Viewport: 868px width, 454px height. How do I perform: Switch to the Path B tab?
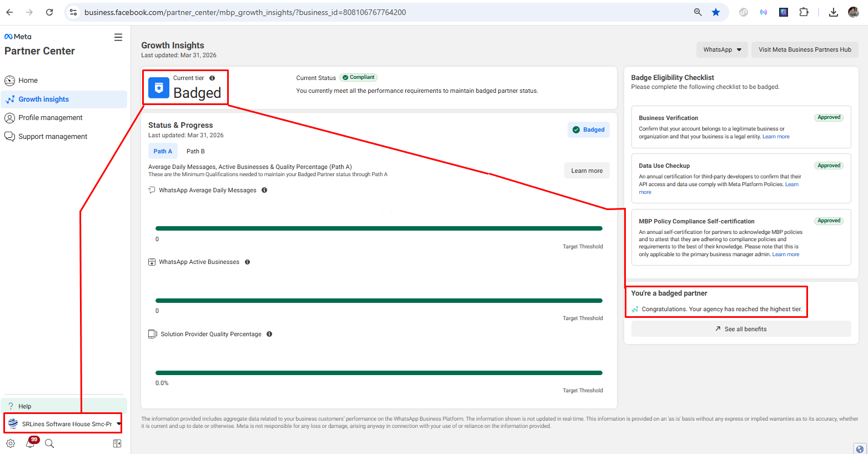click(x=195, y=151)
